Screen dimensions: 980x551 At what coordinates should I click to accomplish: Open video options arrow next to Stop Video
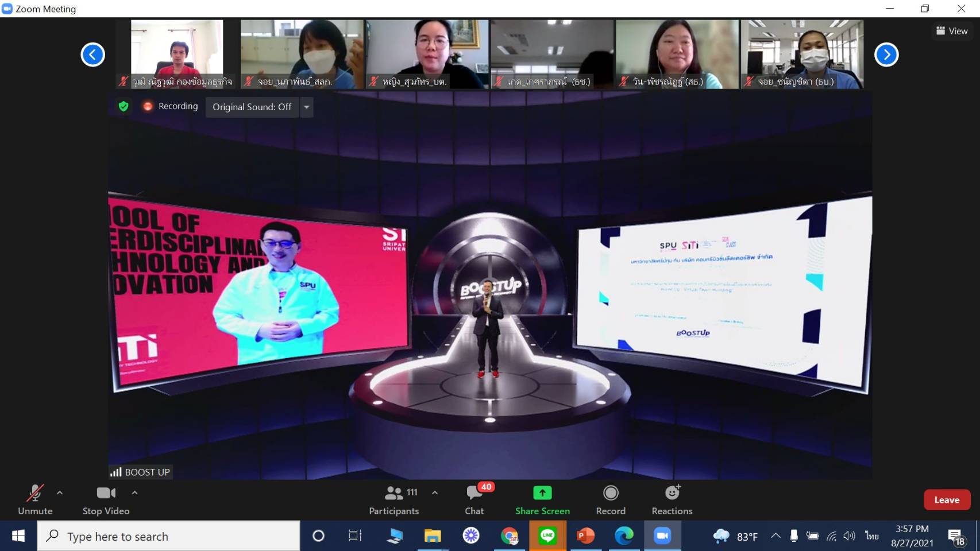tap(134, 493)
